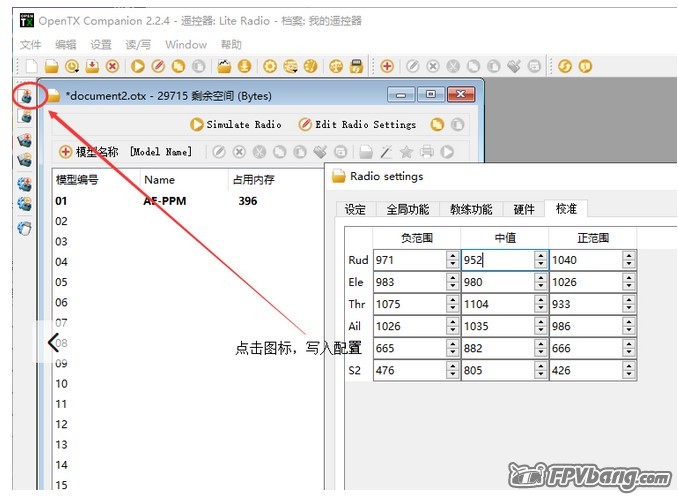Click the Open folder icon in main toolbar

(x=51, y=66)
